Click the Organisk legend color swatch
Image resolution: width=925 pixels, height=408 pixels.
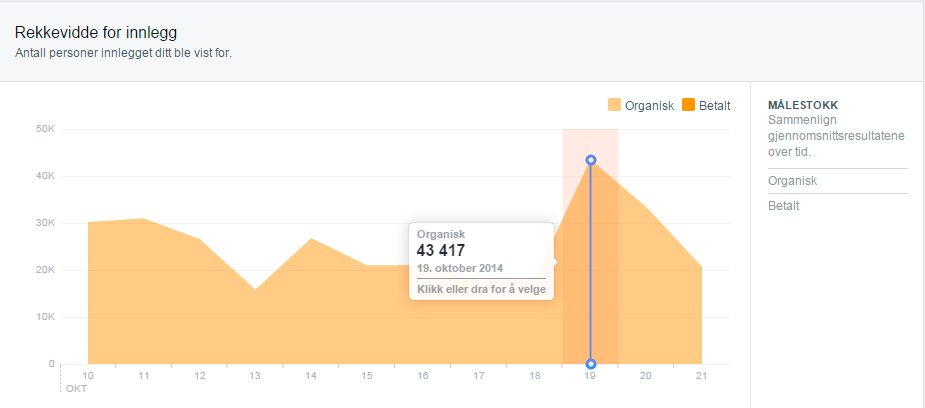pyautogui.click(x=614, y=105)
